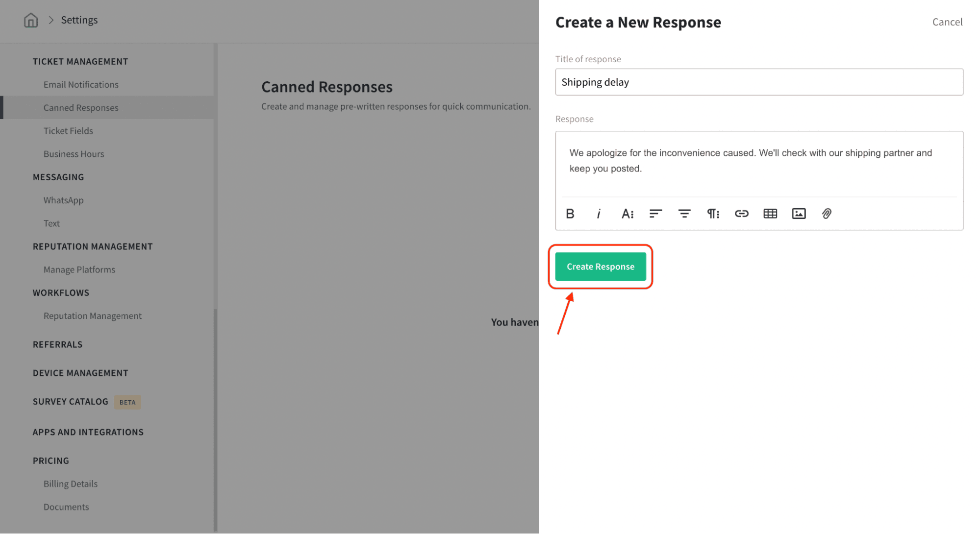Expand the Apps and Integrations section
980x534 pixels.
(88, 432)
